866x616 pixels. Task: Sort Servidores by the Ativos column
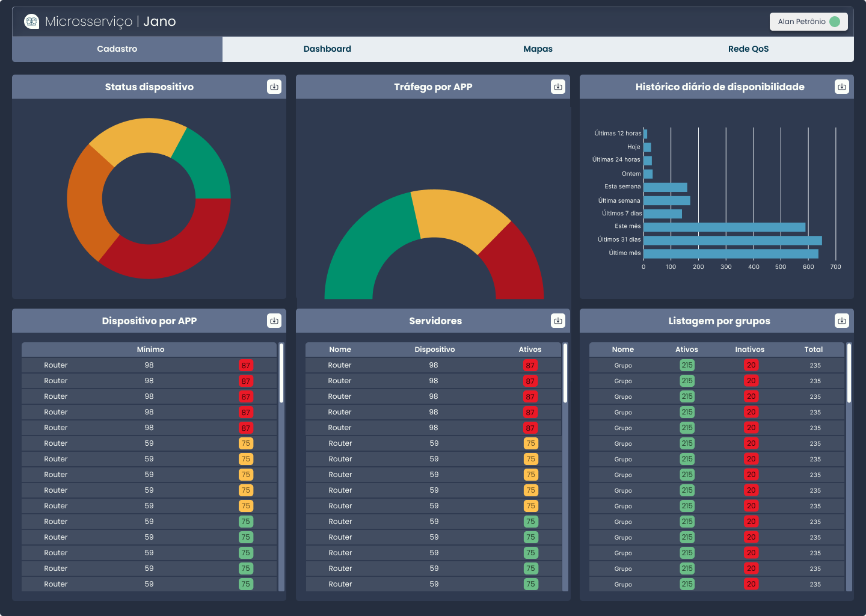[530, 350]
